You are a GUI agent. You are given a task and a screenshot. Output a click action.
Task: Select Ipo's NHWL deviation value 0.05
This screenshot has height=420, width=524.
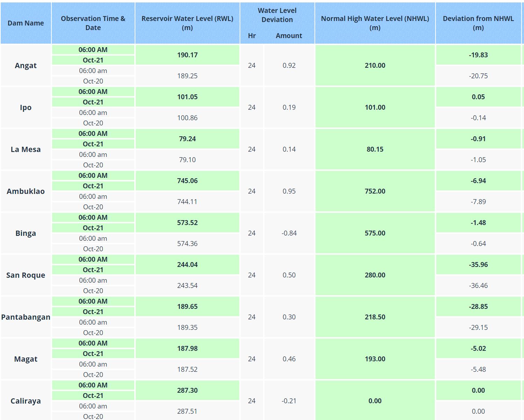478,97
